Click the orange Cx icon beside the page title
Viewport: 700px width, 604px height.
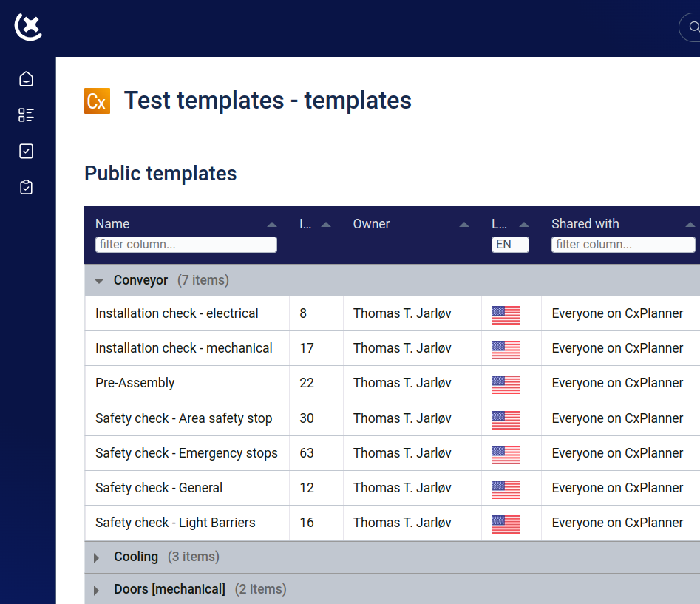tap(97, 101)
